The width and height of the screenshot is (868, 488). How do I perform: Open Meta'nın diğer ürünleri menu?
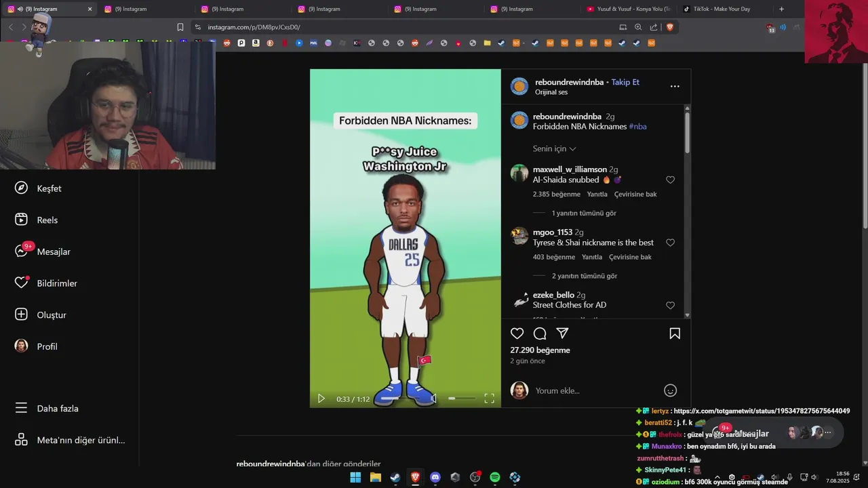coord(70,440)
